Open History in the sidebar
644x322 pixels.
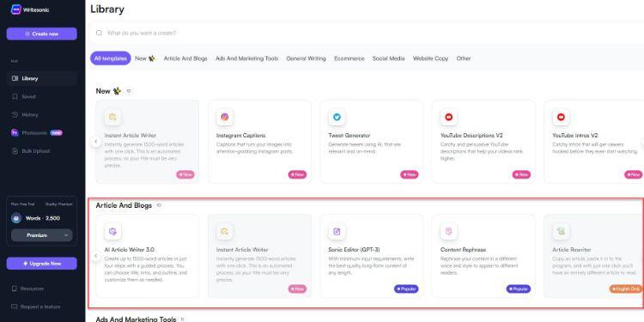(30, 114)
